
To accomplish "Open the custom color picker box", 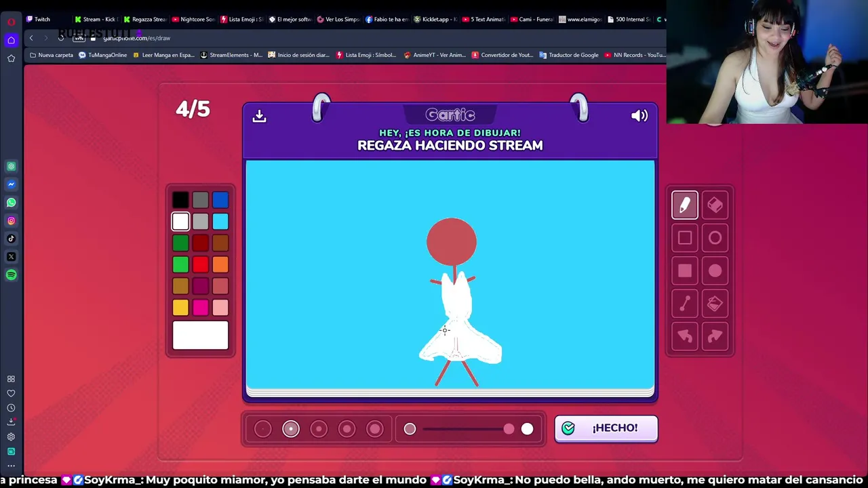I will [201, 335].
